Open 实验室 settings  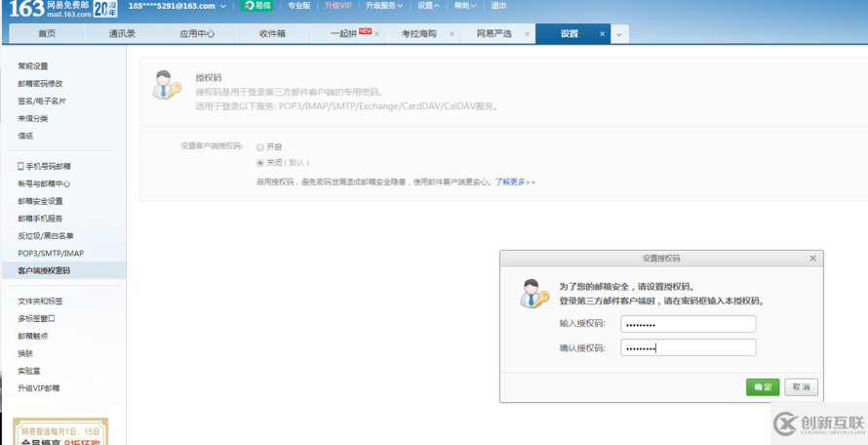29,371
